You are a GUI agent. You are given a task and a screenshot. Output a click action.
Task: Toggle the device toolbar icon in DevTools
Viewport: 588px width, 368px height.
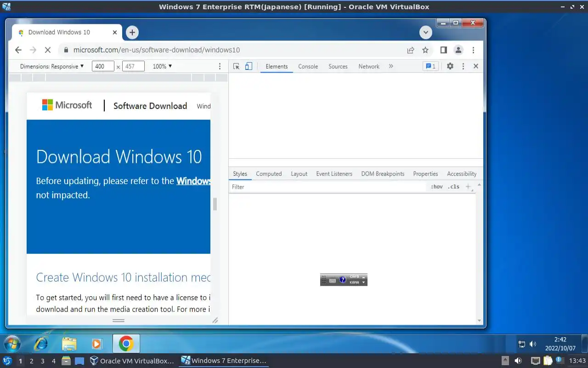coord(249,66)
